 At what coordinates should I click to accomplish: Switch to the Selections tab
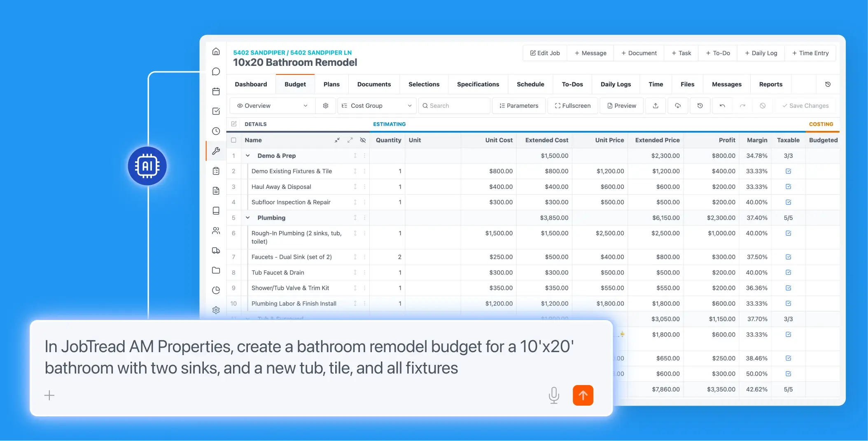(424, 84)
